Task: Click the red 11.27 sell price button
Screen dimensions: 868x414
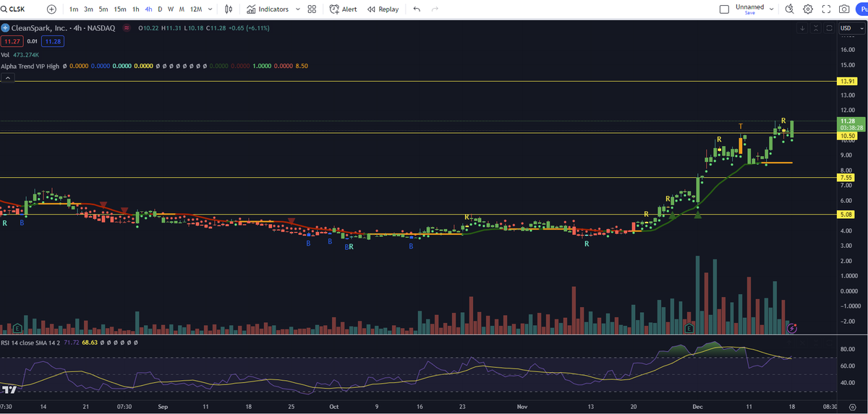Action: point(12,42)
